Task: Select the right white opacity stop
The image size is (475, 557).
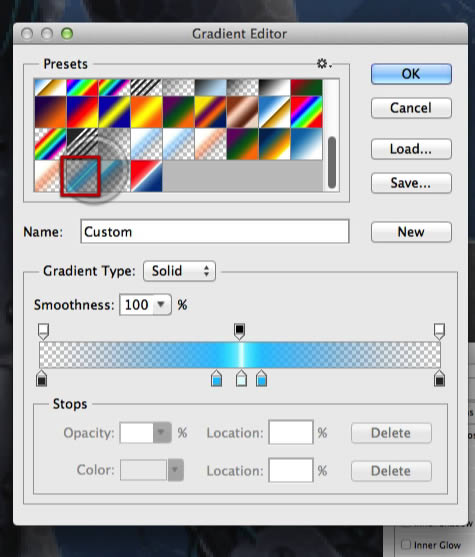Action: pyautogui.click(x=439, y=331)
